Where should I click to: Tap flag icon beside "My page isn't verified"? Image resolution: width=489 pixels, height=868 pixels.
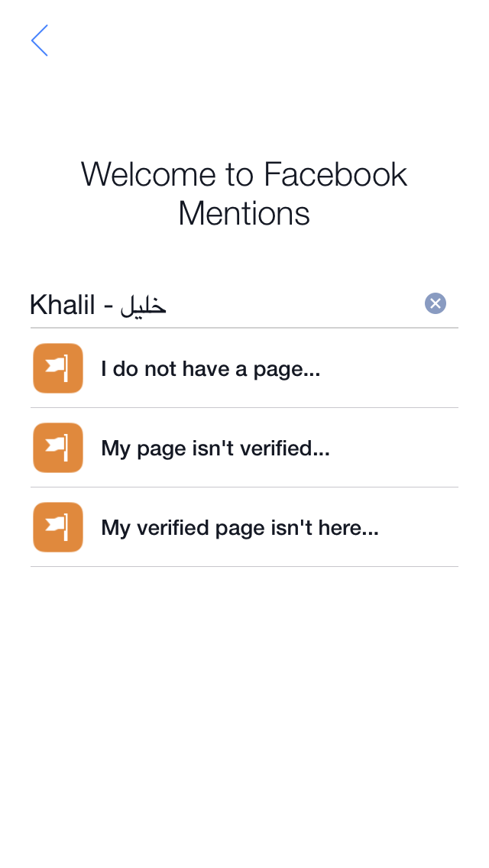[58, 448]
